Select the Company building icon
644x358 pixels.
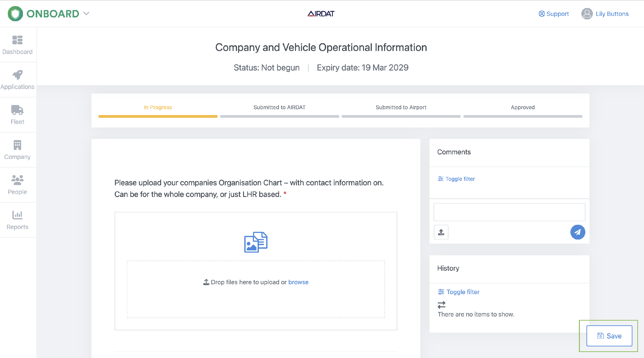17,145
